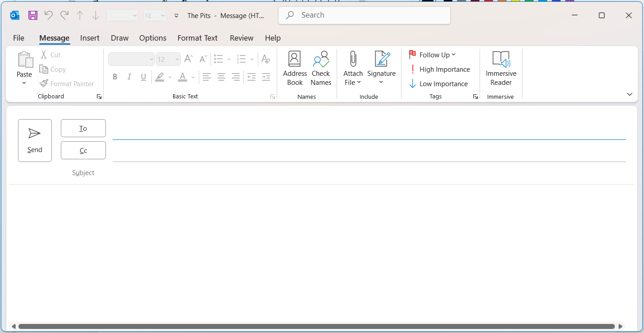Open the Address Book
This screenshot has width=644, height=333.
[x=295, y=68]
